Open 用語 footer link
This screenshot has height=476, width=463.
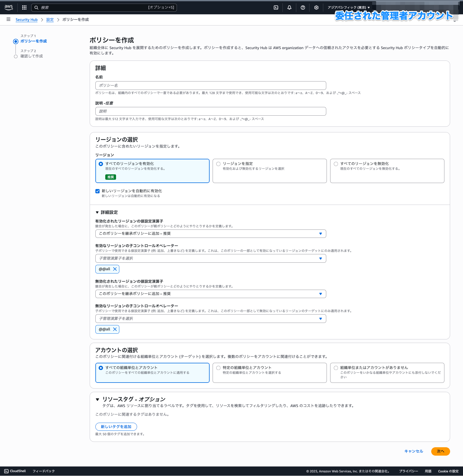pos(428,471)
